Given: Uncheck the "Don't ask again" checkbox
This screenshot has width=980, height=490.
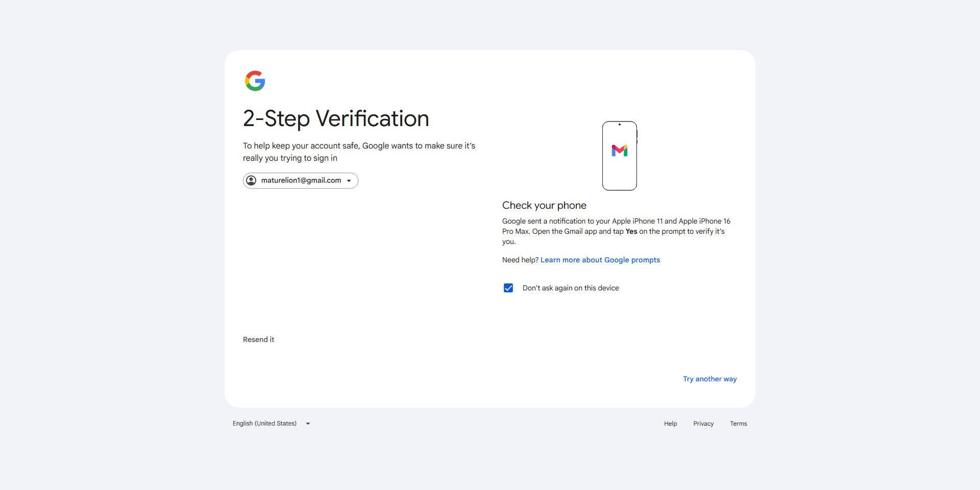Looking at the screenshot, I should [x=508, y=288].
